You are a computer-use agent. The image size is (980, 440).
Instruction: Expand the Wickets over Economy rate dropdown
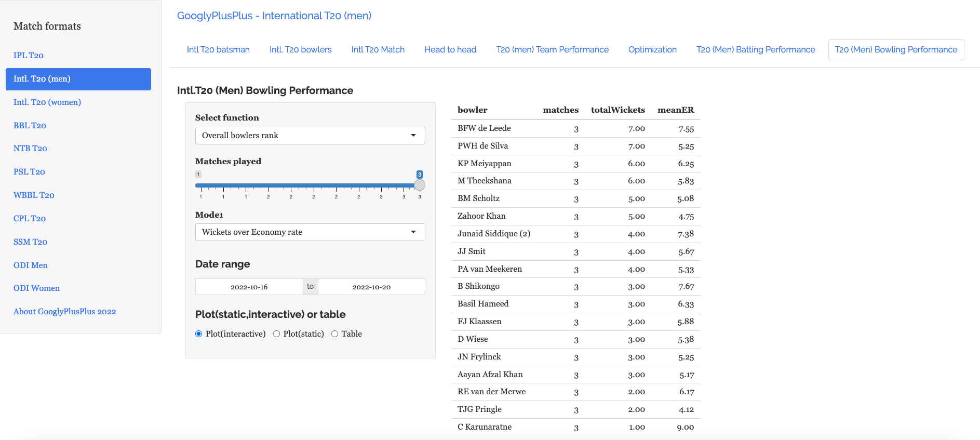[x=310, y=232]
